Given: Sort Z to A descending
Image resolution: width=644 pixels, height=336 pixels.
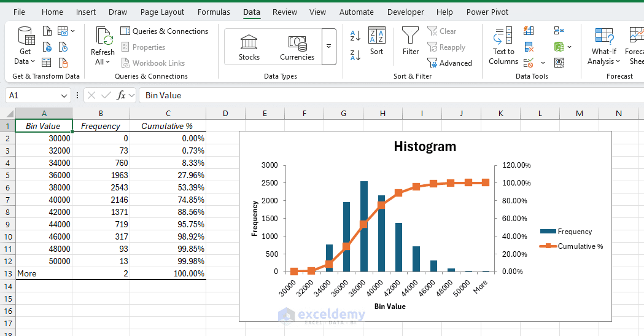Looking at the screenshot, I should pyautogui.click(x=355, y=55).
